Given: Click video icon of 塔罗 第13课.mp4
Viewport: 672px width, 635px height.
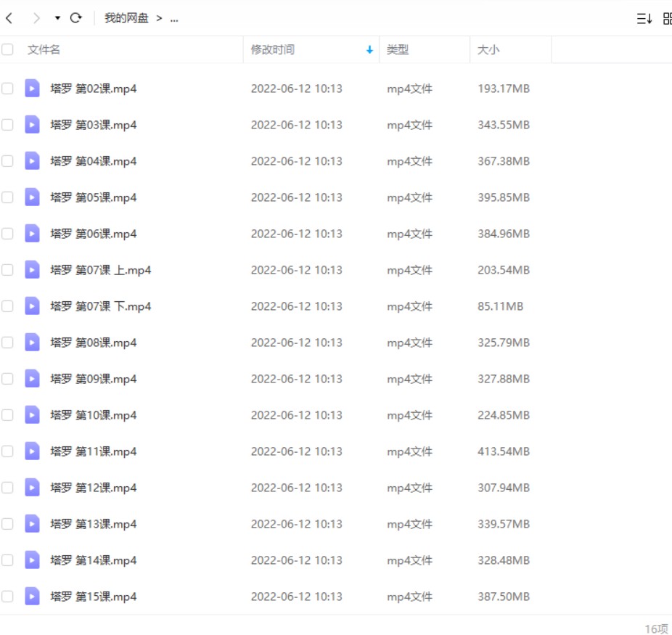Looking at the screenshot, I should [32, 523].
